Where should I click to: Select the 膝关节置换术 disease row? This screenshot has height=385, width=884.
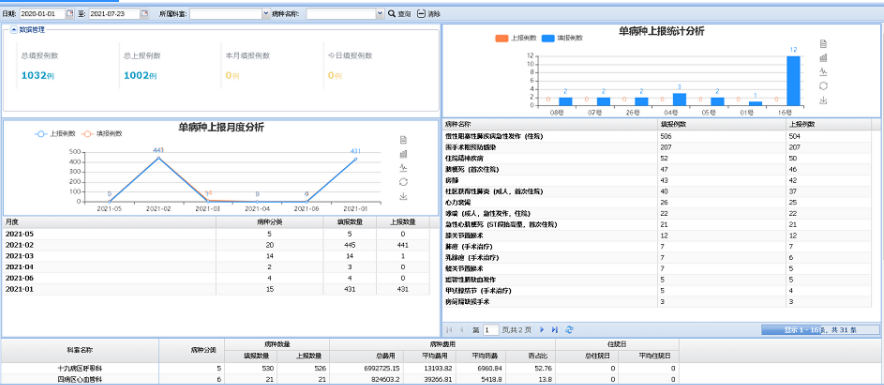657,236
